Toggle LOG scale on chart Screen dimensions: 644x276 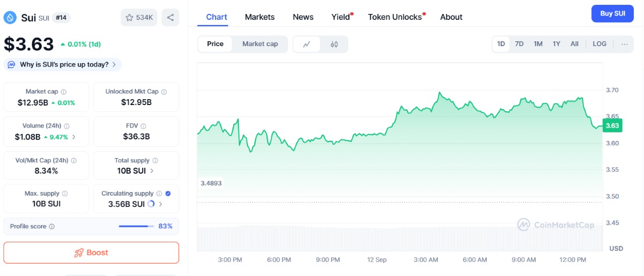599,44
